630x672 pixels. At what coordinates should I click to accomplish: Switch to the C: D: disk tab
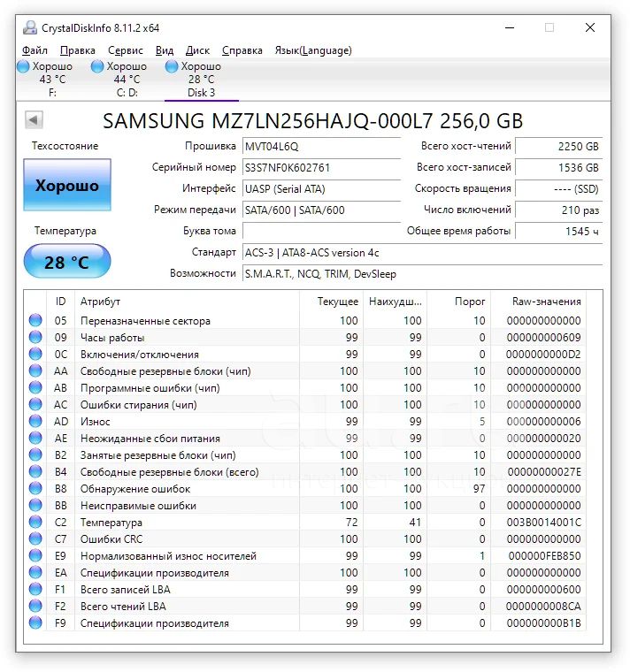click(x=127, y=80)
